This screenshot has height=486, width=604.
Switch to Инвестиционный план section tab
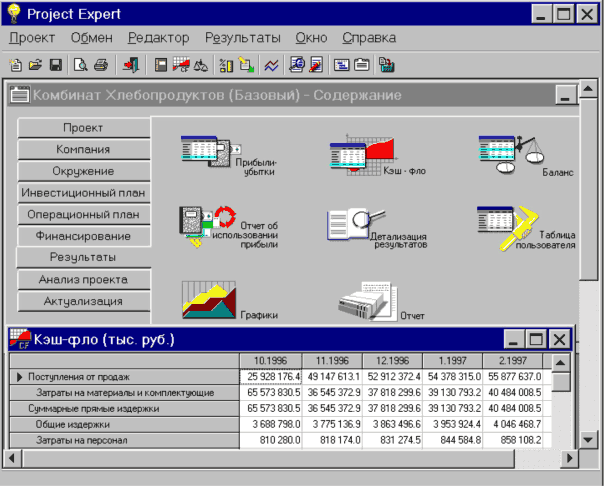[x=84, y=193]
